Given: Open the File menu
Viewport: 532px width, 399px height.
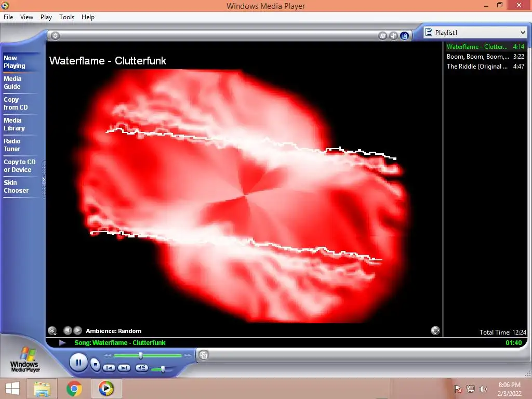Looking at the screenshot, I should 8,17.
